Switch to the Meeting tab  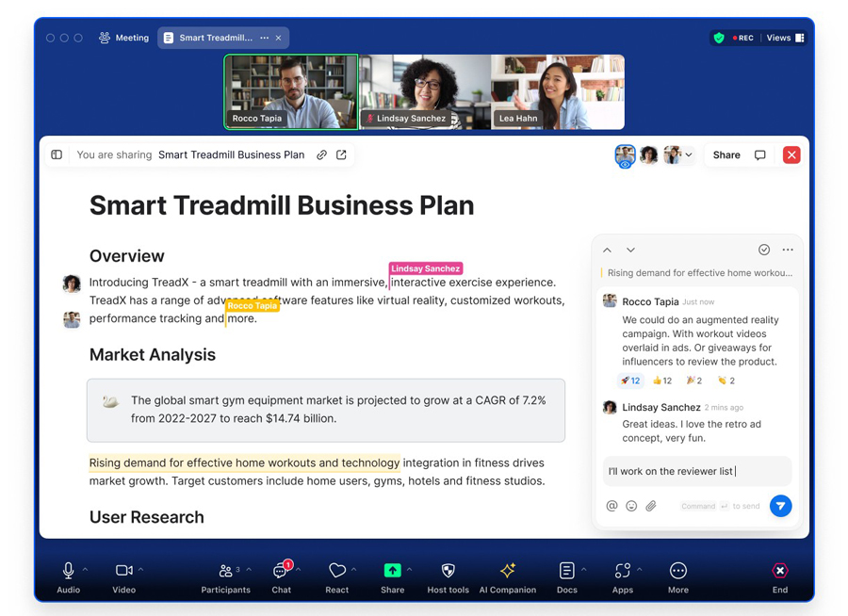tap(123, 38)
